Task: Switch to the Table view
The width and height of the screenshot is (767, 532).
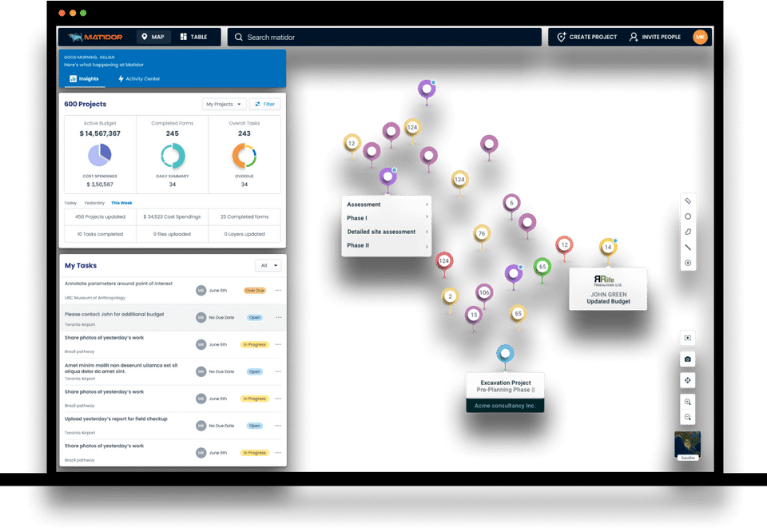Action: point(193,38)
